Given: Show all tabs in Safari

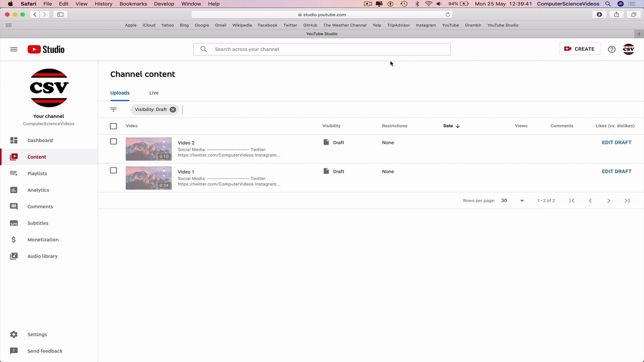Looking at the screenshot, I should coord(633,15).
